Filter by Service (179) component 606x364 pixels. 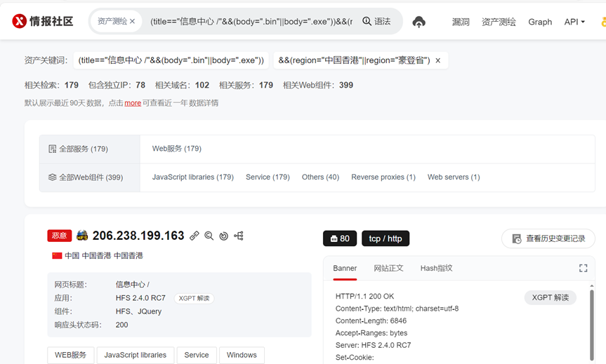[x=268, y=177]
